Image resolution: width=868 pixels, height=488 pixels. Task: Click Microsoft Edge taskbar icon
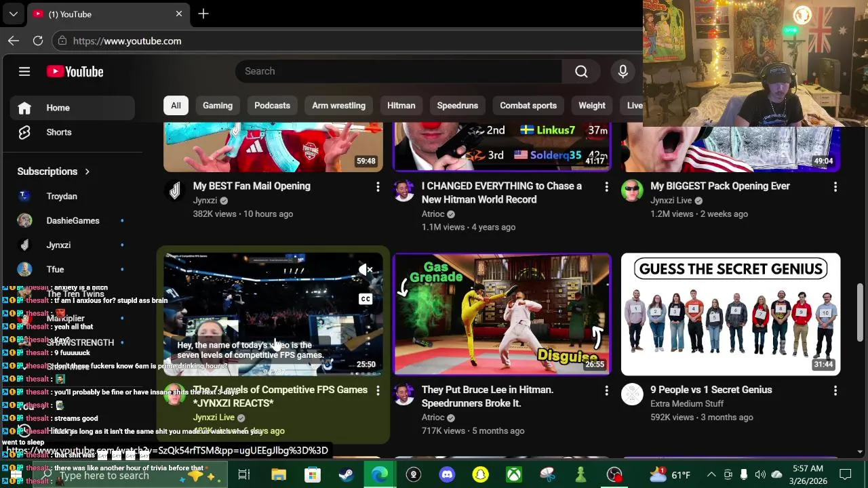[x=380, y=474]
